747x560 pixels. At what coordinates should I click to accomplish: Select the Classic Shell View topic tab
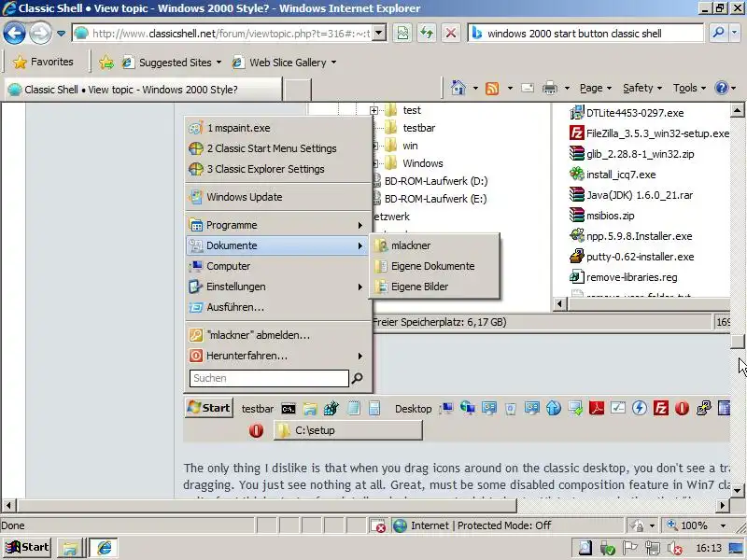pyautogui.click(x=143, y=90)
